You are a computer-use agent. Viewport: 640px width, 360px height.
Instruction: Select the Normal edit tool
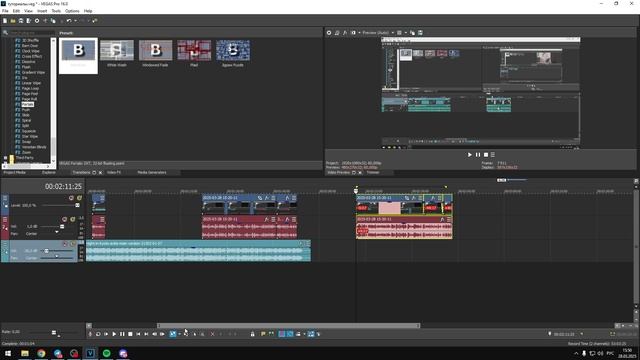(173, 334)
